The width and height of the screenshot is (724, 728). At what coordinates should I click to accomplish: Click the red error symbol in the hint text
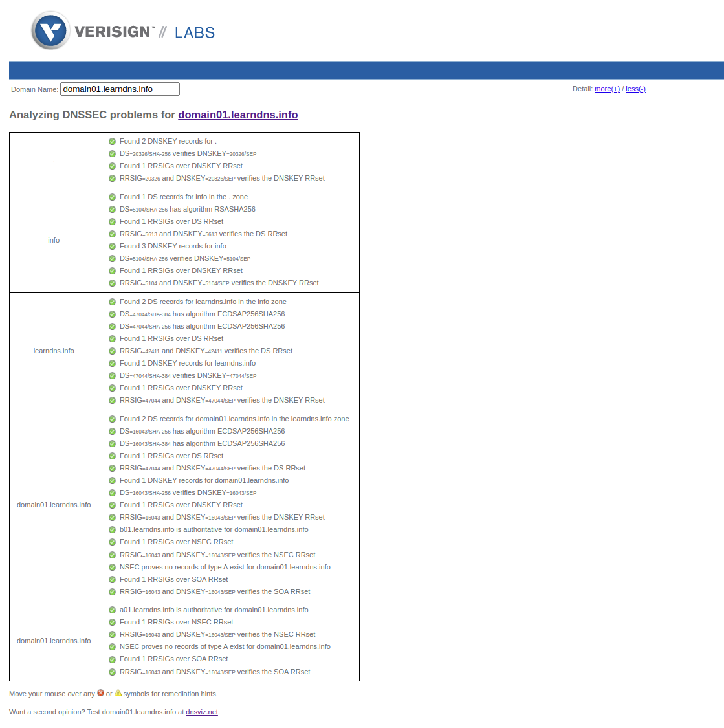[101, 693]
